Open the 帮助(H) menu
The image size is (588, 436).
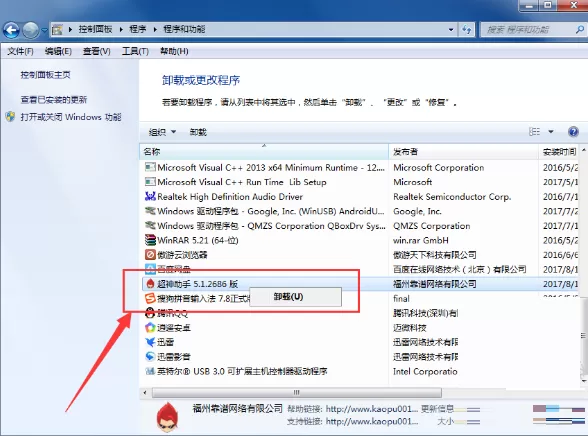[174, 51]
